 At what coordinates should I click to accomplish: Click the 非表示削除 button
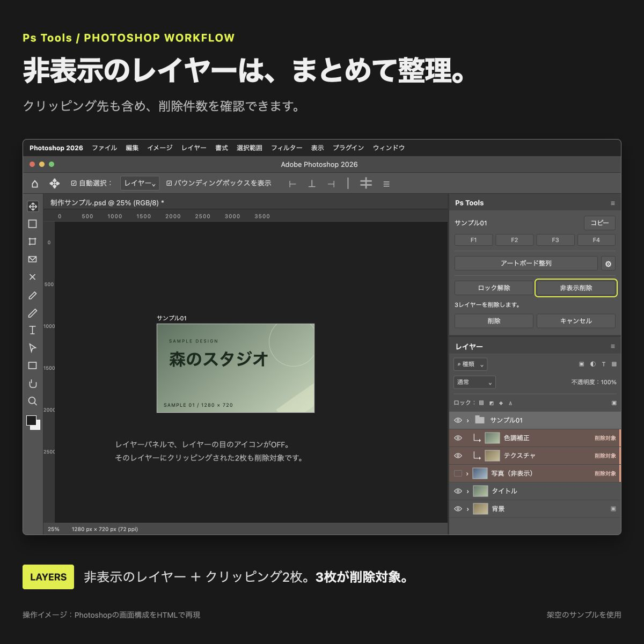[576, 288]
